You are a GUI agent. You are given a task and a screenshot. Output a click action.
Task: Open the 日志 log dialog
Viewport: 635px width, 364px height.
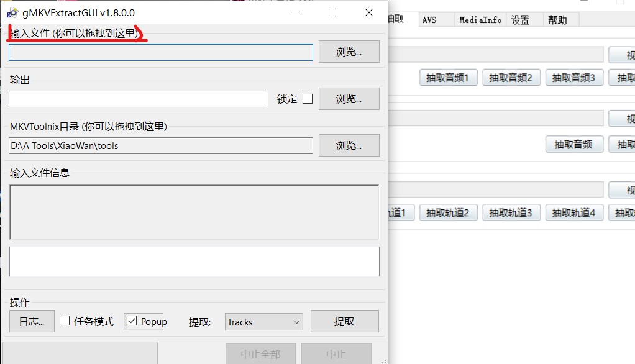point(31,321)
